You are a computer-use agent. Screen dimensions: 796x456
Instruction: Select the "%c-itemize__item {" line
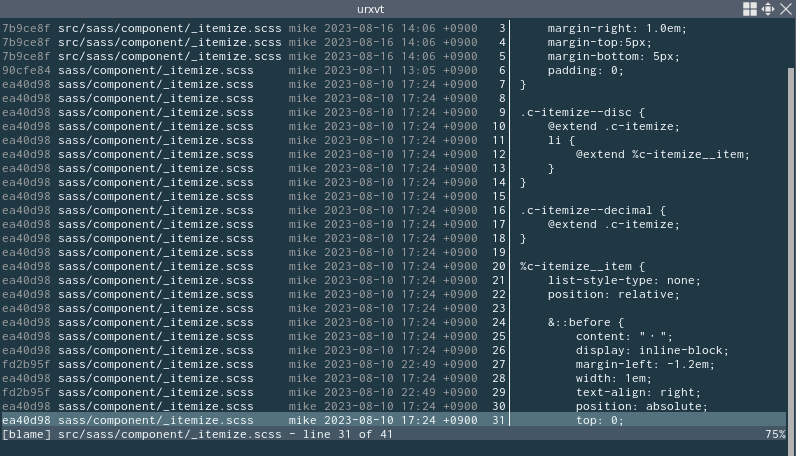coord(583,267)
